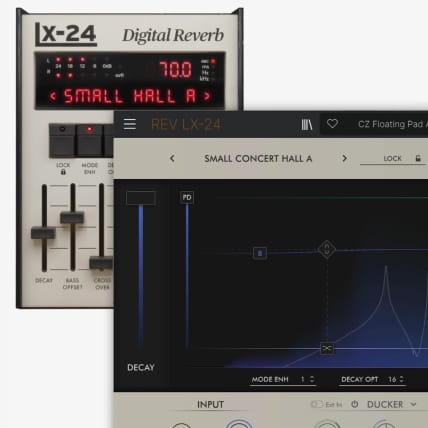This screenshot has width=428, height=428.
Task: Click the ducker power icon
Action: [x=355, y=404]
